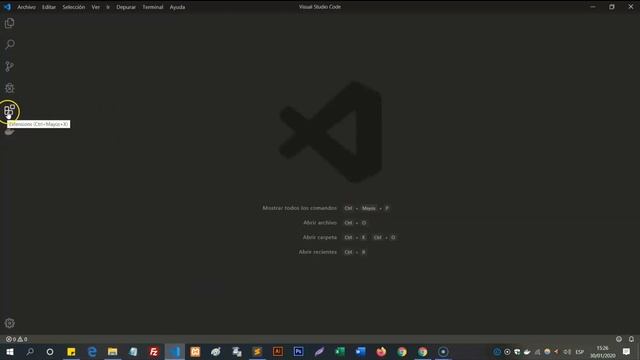Open Sublime Text from the taskbar
Screen dimensions: 640x360
(x=257, y=352)
